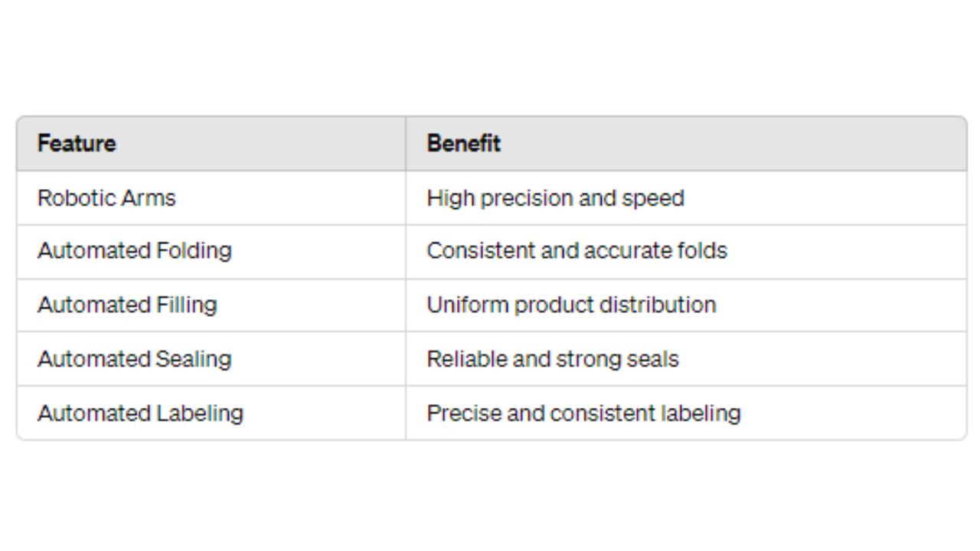
Task: Click the word Filling in the table
Action: [187, 305]
